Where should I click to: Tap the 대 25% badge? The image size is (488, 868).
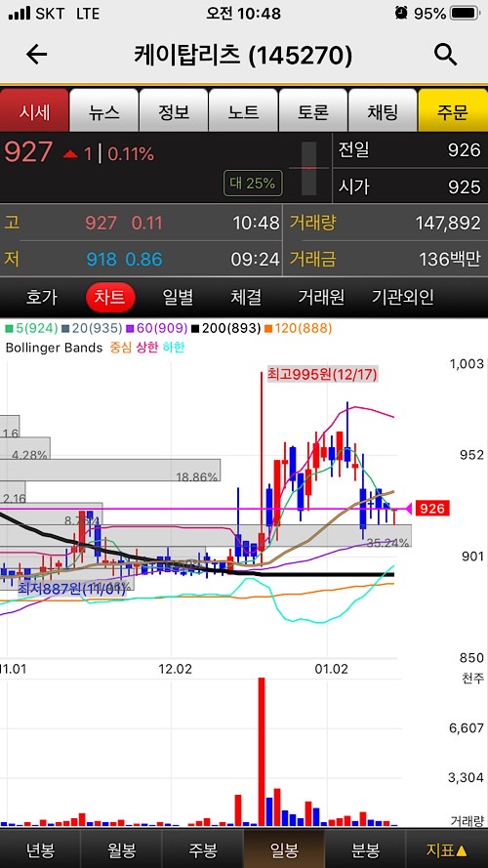pyautogui.click(x=253, y=184)
